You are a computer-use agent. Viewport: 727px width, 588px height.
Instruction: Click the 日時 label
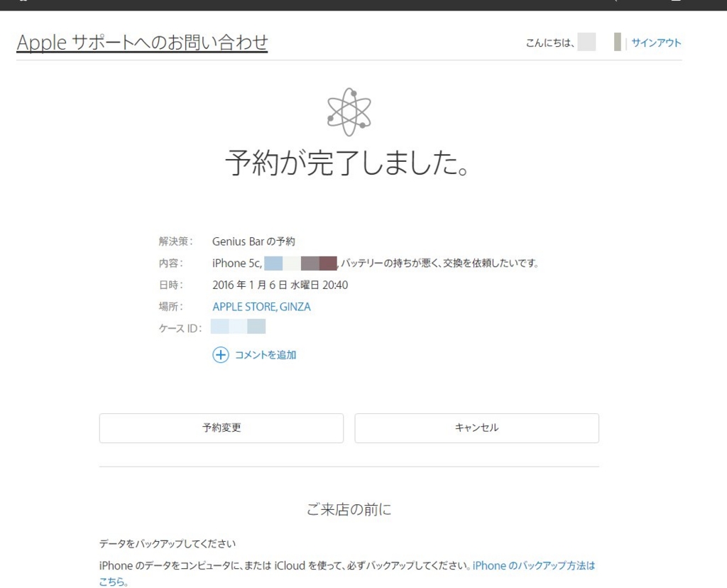click(x=171, y=285)
